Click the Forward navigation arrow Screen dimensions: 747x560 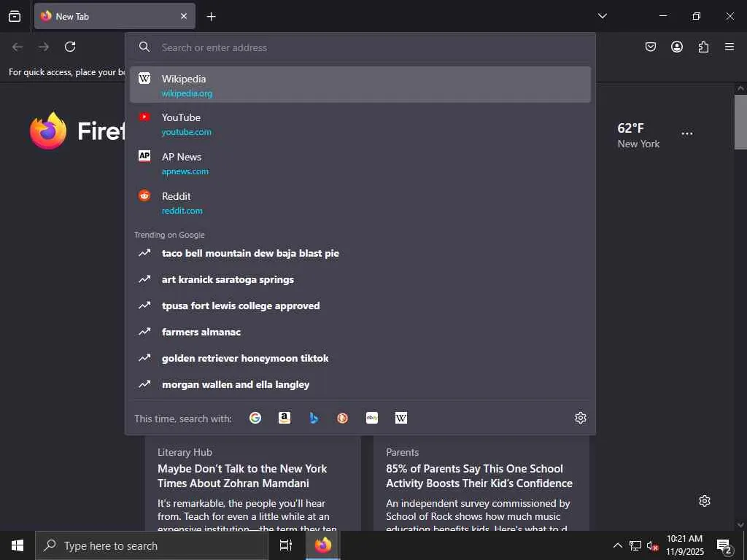pos(44,47)
